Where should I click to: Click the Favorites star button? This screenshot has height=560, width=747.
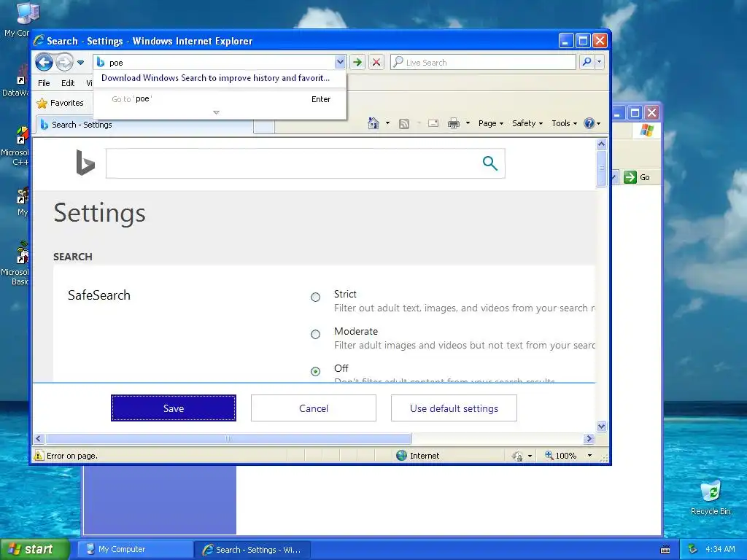60,103
